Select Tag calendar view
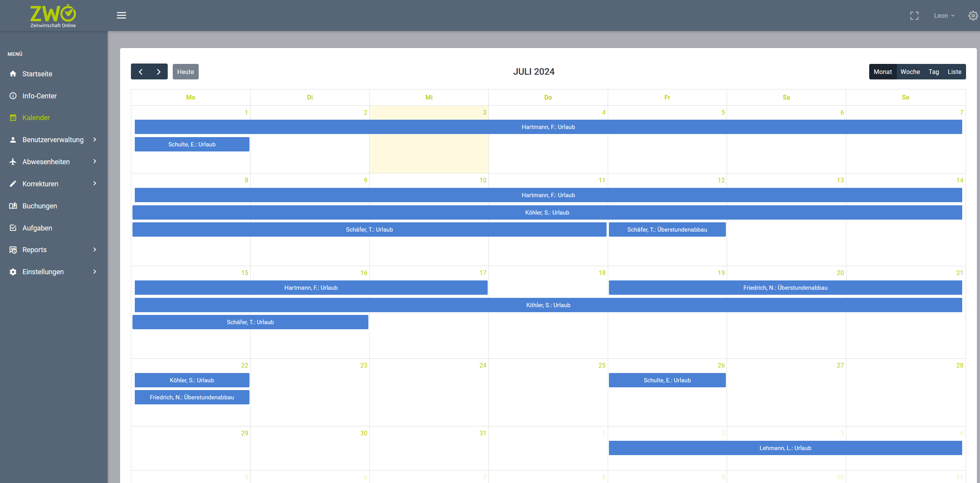This screenshot has width=980, height=483. [x=934, y=72]
